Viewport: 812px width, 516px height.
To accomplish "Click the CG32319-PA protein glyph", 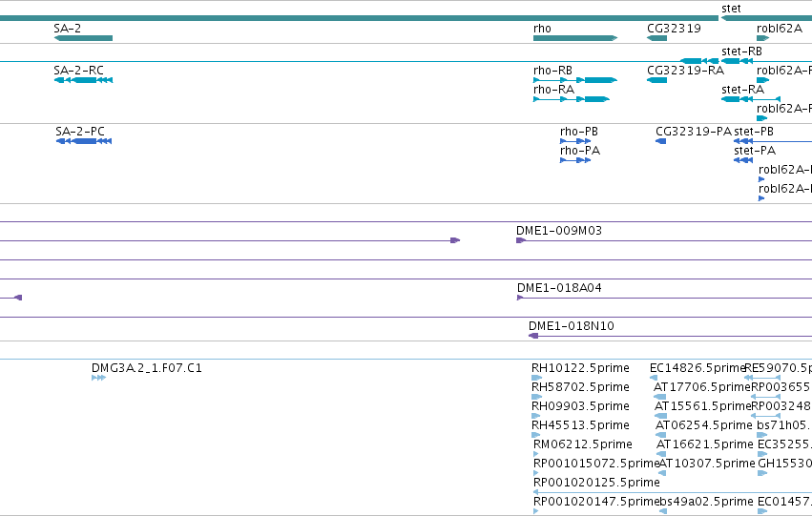I will 661,141.
